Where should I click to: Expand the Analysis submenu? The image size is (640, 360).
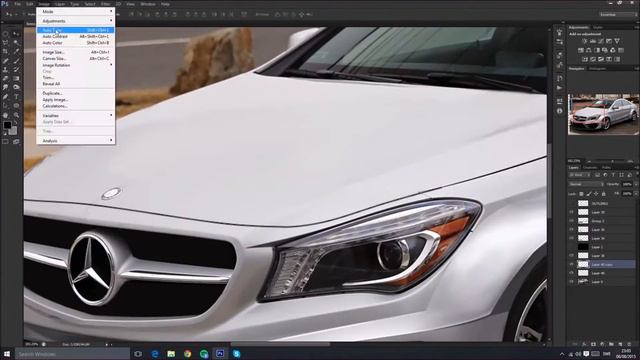click(x=76, y=141)
